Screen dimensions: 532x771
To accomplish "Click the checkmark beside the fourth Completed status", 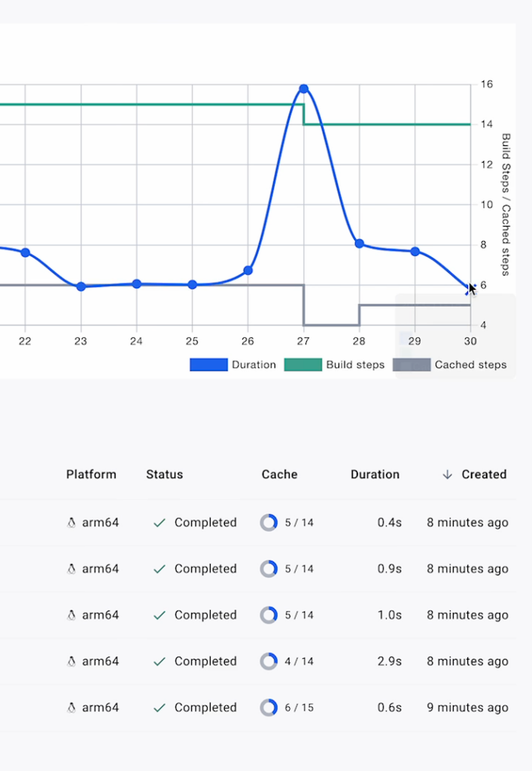I will pyautogui.click(x=159, y=661).
